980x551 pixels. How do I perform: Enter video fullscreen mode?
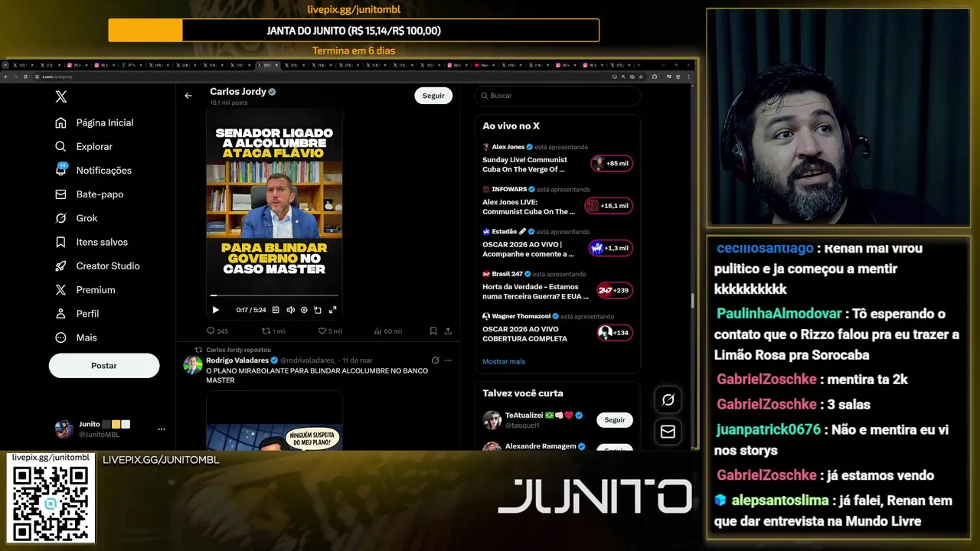pos(332,310)
